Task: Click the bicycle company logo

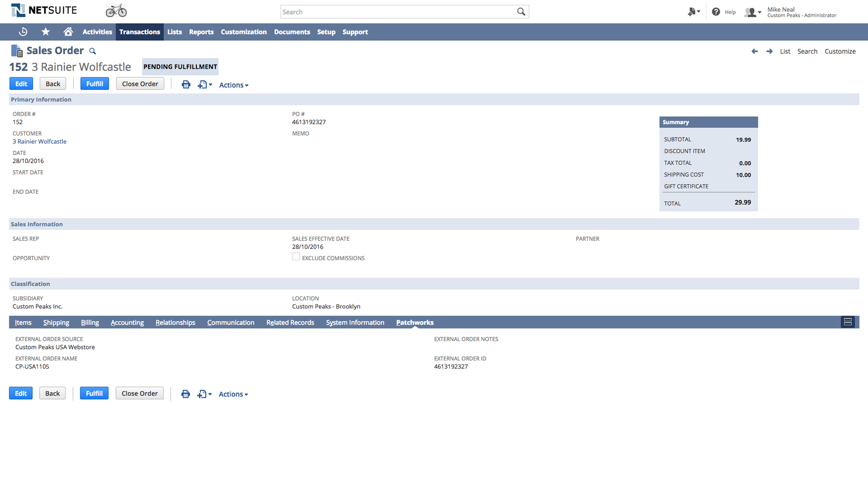Action: (x=116, y=10)
